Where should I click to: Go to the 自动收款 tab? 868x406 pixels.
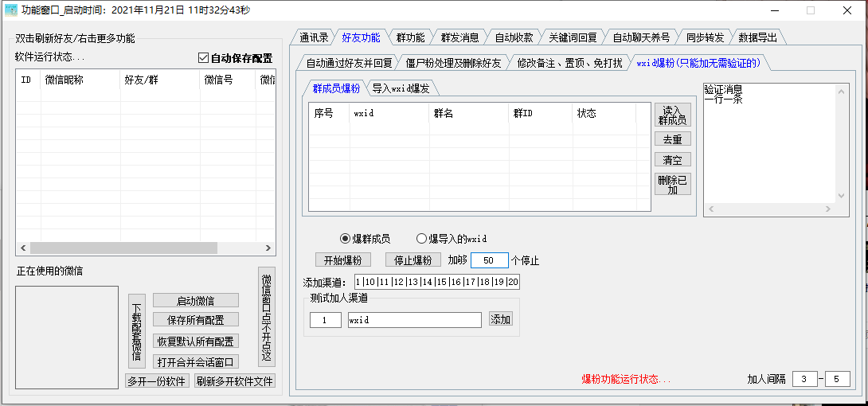coord(514,37)
